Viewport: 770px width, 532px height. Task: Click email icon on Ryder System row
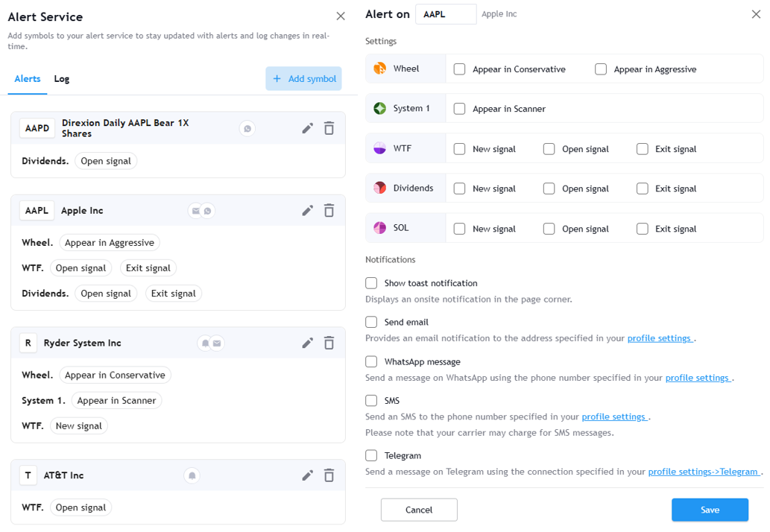point(217,343)
